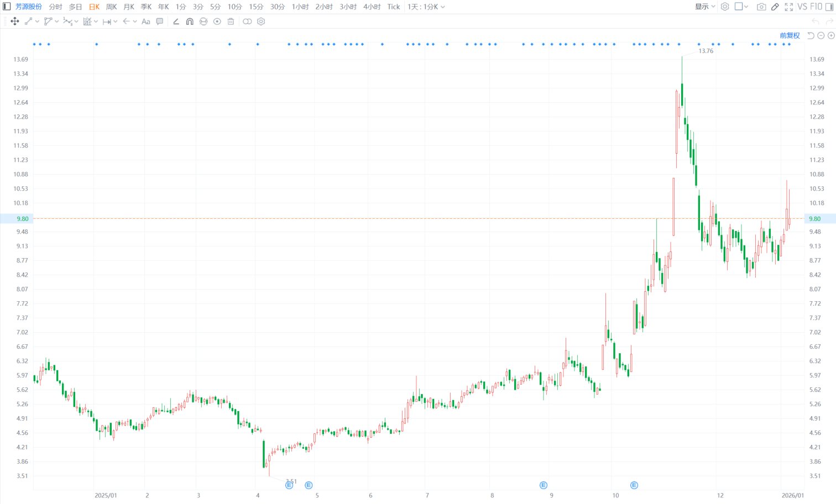Screen dimensions: 836x504
Task: Choose the trend line drawing tool
Action: (x=29, y=22)
